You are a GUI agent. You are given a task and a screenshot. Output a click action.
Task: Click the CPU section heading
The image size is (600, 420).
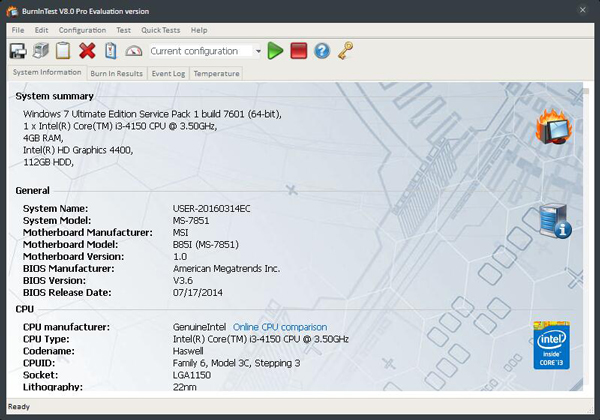24,309
